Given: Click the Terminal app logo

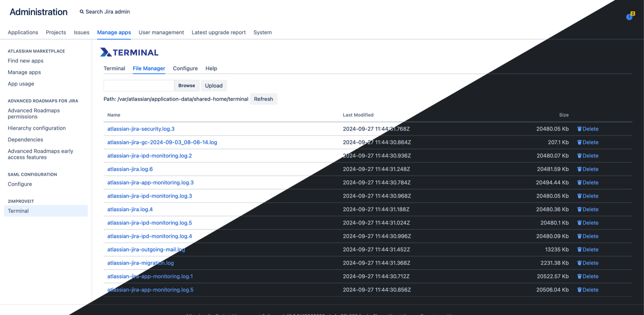Looking at the screenshot, I should pyautogui.click(x=129, y=52).
